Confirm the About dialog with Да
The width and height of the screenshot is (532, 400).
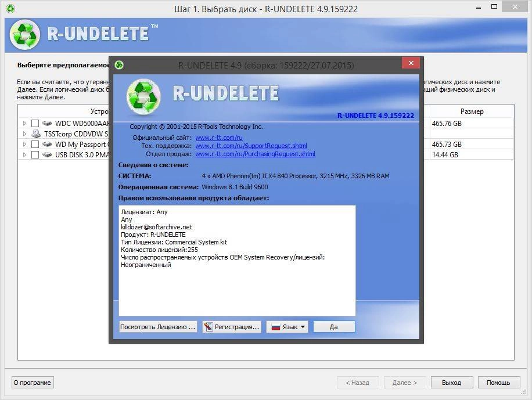coord(334,327)
